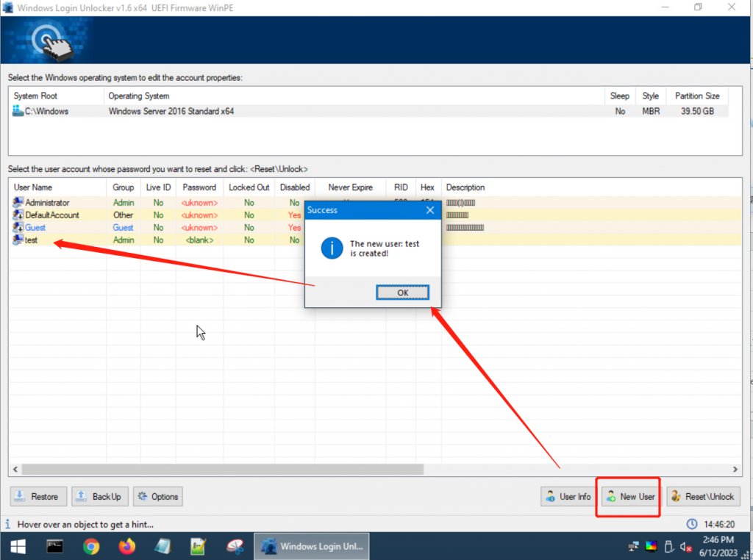Click the USB device tray icon
This screenshot has width=753, height=560.
668,546
